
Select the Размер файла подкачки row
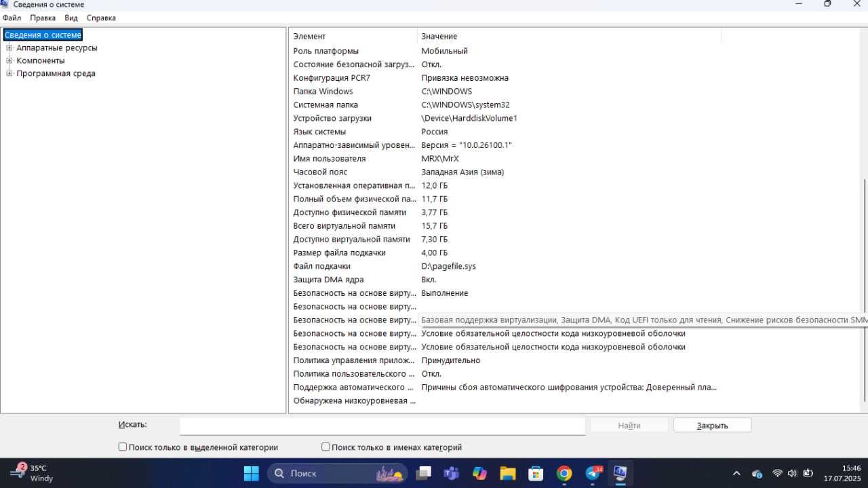(505, 252)
